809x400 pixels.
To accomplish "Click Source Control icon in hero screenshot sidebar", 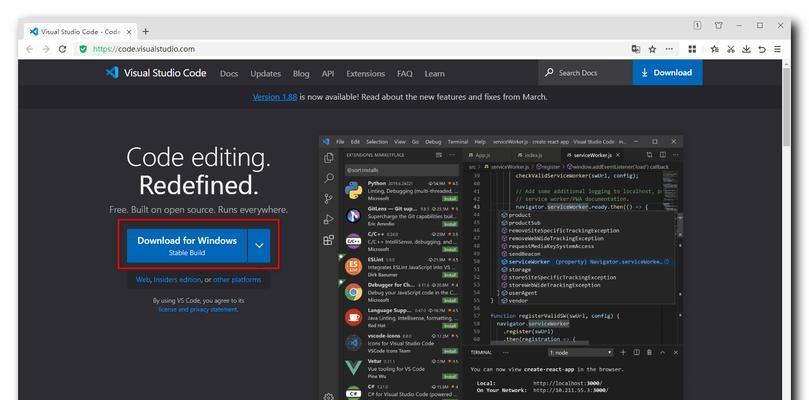I will 328,199.
